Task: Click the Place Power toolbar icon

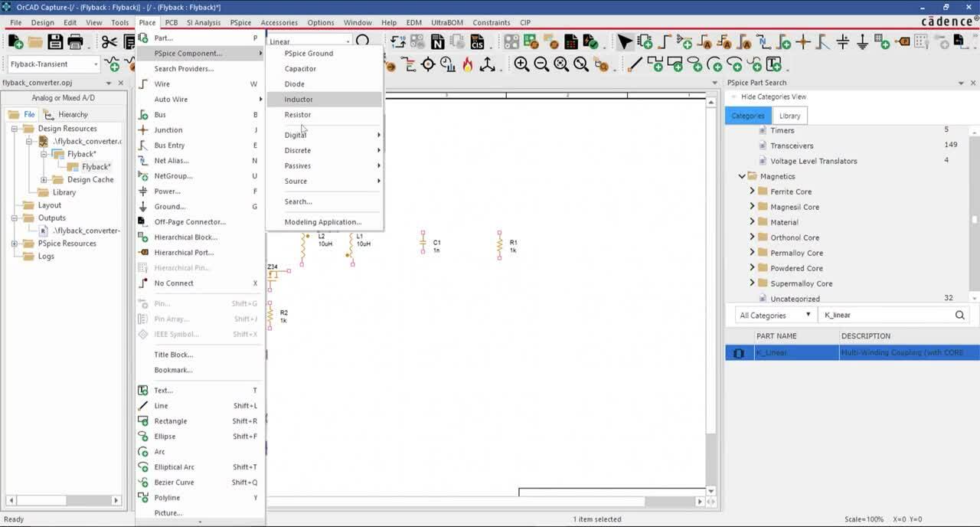Action: pos(843,41)
